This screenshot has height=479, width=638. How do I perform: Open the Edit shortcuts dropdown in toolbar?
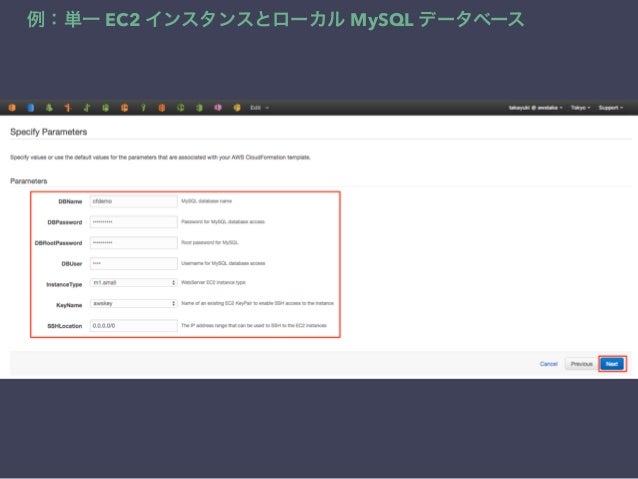coord(260,108)
